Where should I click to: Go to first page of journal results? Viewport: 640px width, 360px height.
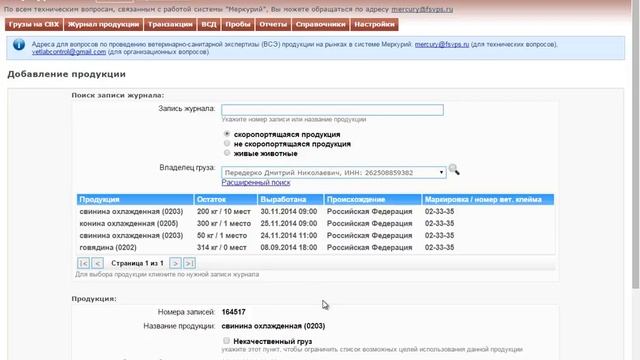coord(83,263)
